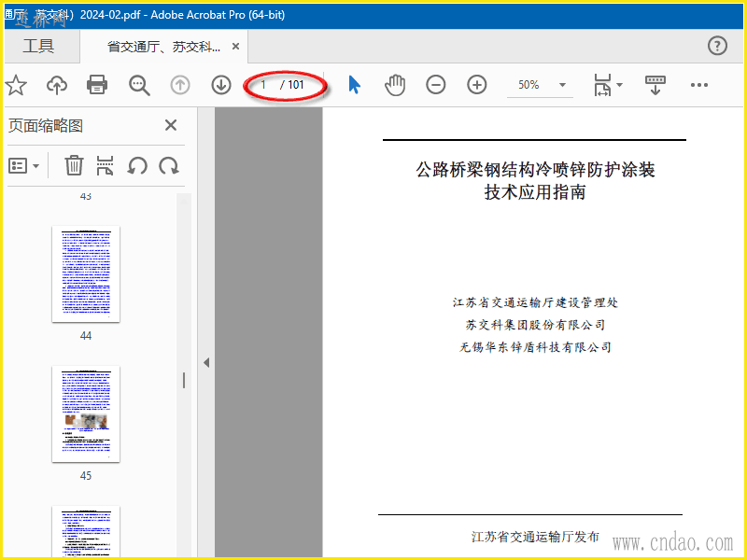Viewport: 747px width, 560px height.
Task: Print the document with printer icon
Action: pos(97,85)
